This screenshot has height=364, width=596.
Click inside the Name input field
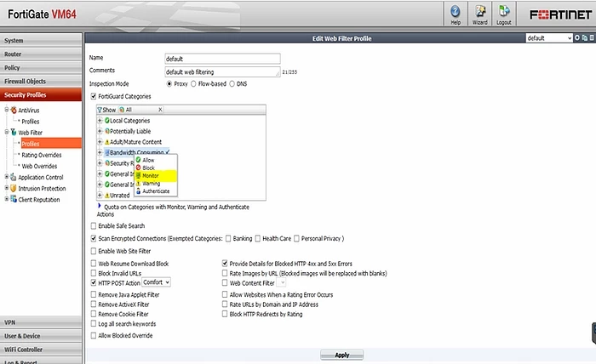(x=222, y=59)
